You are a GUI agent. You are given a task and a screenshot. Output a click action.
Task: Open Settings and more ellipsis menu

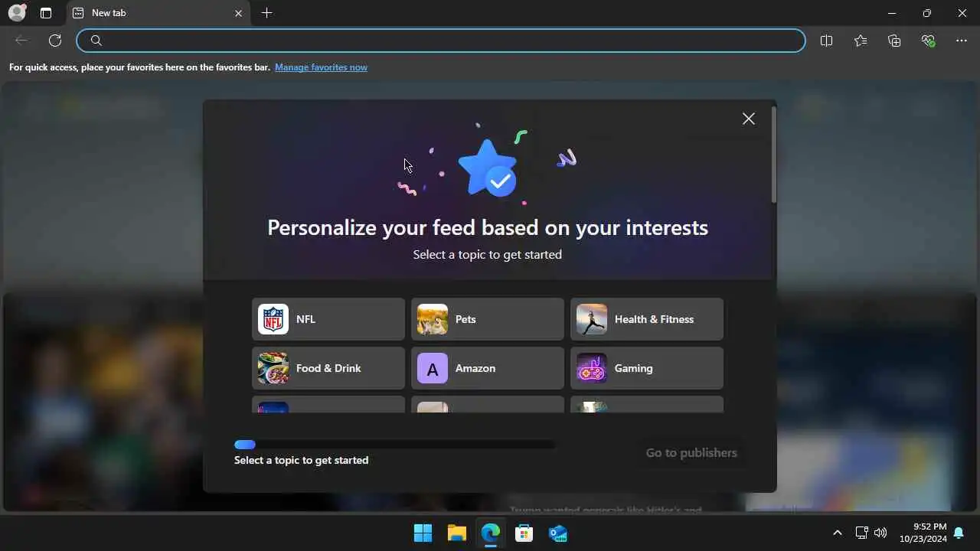(x=962, y=41)
